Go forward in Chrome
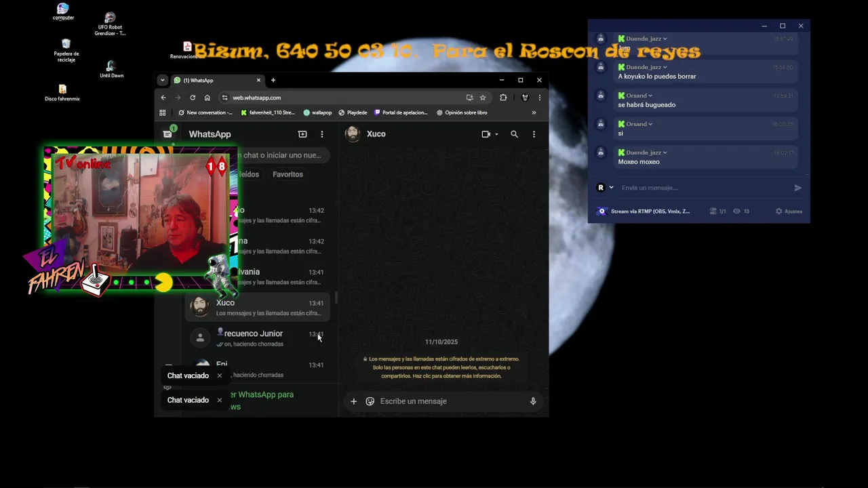Image resolution: width=868 pixels, height=488 pixels. point(178,98)
